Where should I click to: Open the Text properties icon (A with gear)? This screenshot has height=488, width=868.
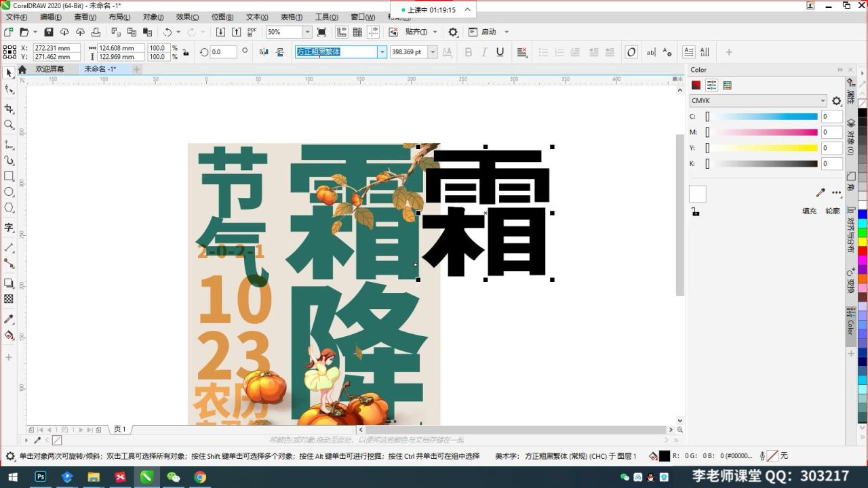coord(667,52)
